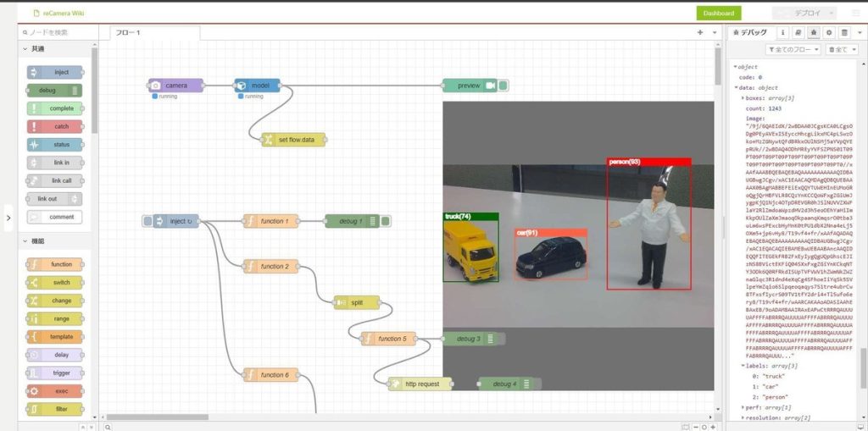Select the catch node in the palette
This screenshot has width=868, height=431.
[x=55, y=127]
